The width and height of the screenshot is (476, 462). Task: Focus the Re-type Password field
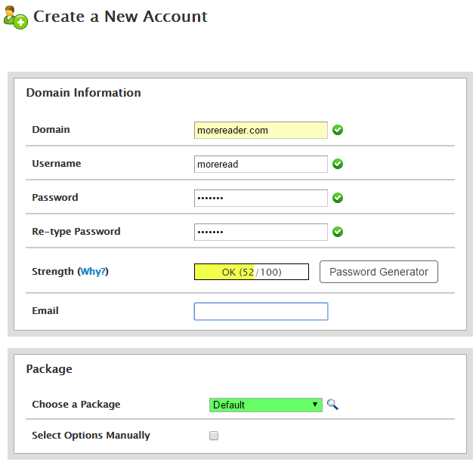pos(261,232)
